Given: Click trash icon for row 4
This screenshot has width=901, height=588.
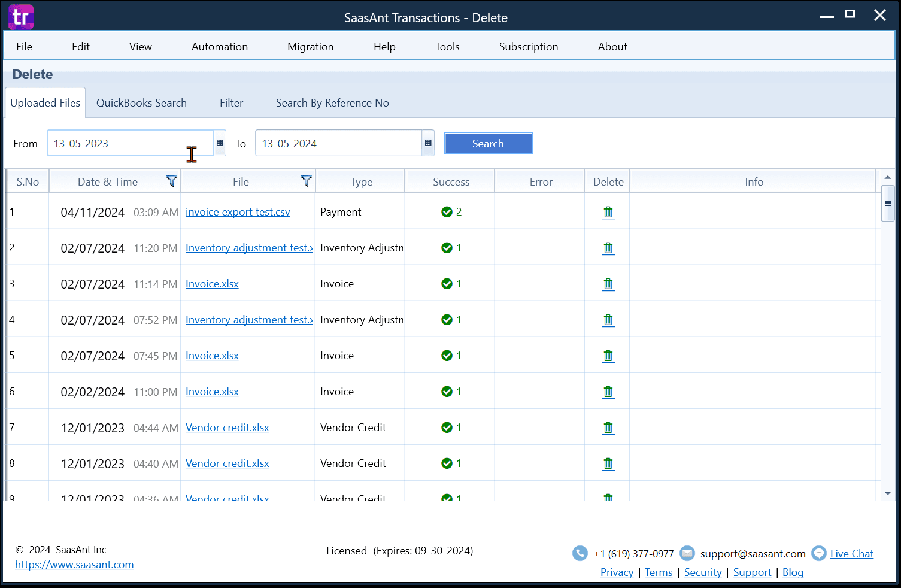Looking at the screenshot, I should click(x=608, y=320).
